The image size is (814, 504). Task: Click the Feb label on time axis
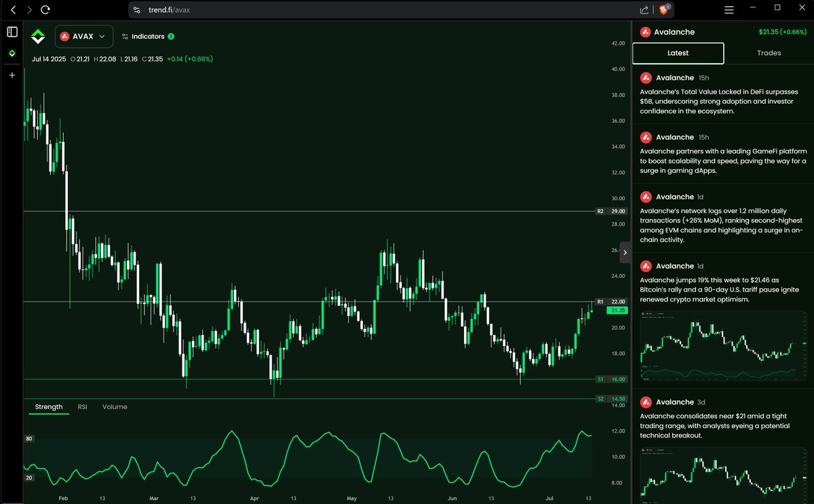[63, 499]
